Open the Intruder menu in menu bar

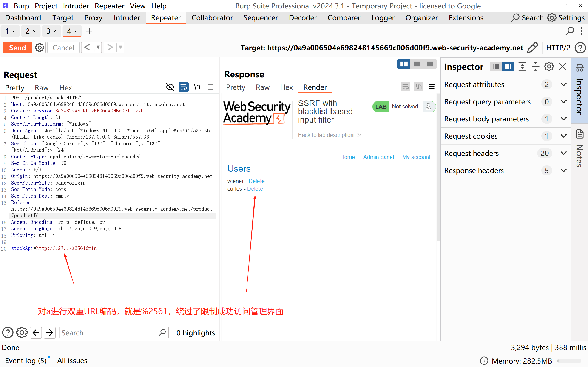(x=76, y=6)
